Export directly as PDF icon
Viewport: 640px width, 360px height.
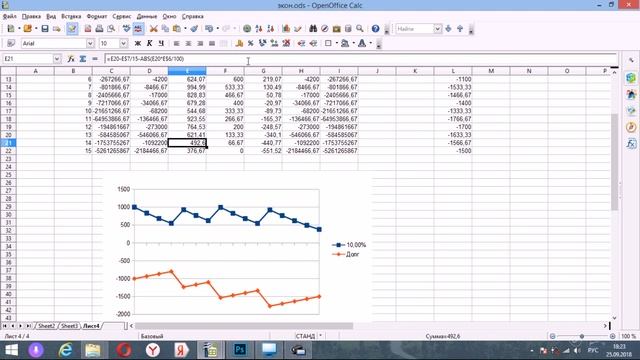coord(88,29)
